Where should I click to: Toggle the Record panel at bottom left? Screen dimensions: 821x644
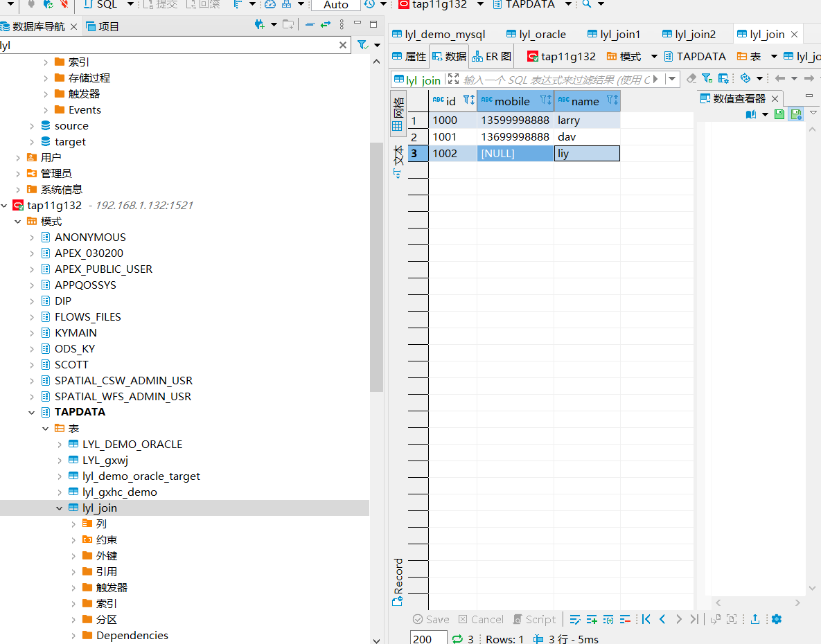pyautogui.click(x=398, y=582)
